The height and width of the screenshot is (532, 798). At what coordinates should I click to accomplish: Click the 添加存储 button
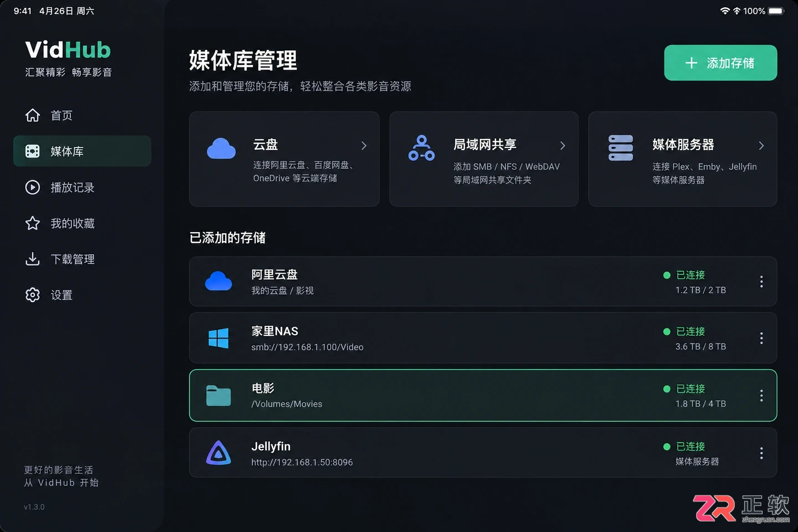point(720,63)
